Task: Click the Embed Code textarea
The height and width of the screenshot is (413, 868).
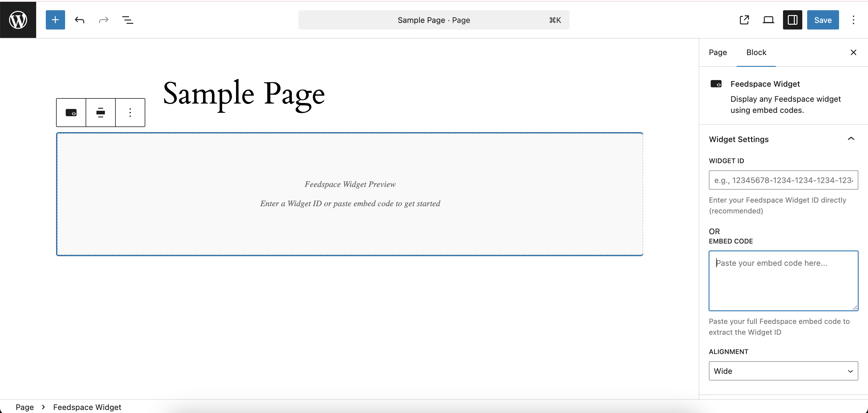Action: click(x=783, y=280)
